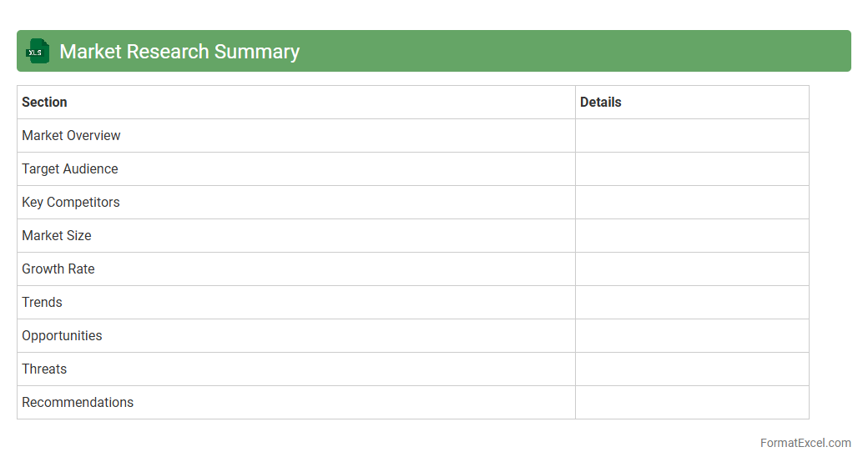Click the Details cell for Market Size
Image resolution: width=868 pixels, height=467 pixels.
pyautogui.click(x=692, y=235)
